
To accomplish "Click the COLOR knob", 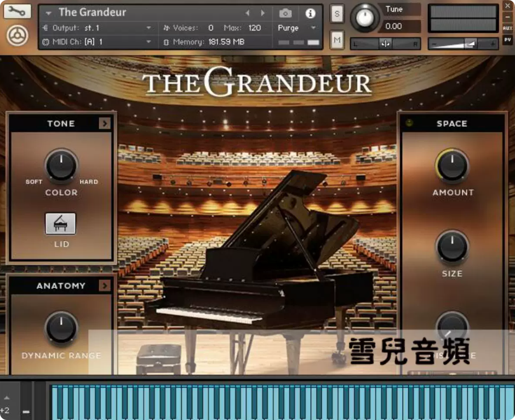I will (x=61, y=165).
